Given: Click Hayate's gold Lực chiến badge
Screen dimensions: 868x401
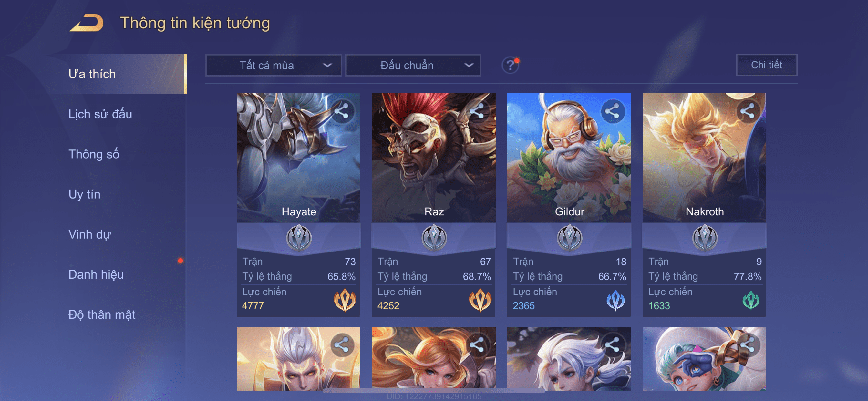Looking at the screenshot, I should [x=345, y=300].
